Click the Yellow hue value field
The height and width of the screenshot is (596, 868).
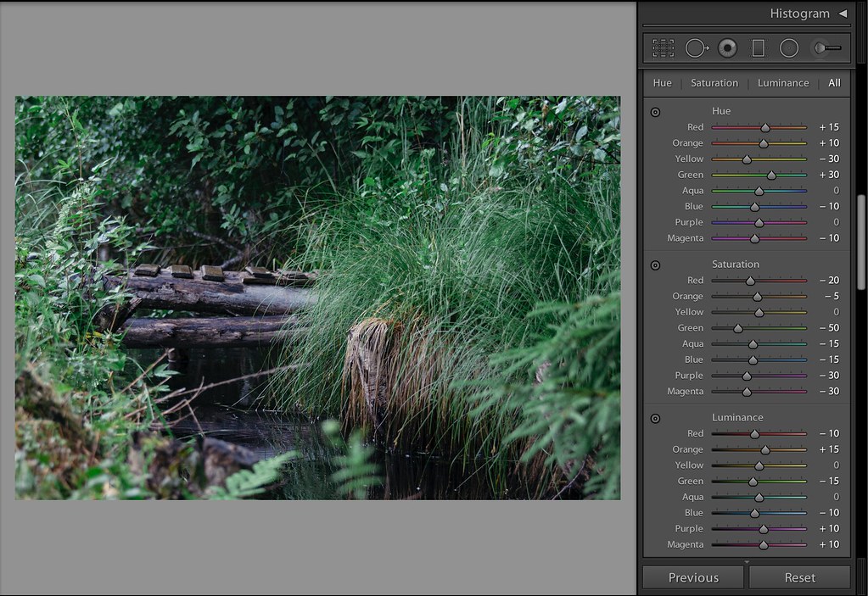click(x=829, y=159)
